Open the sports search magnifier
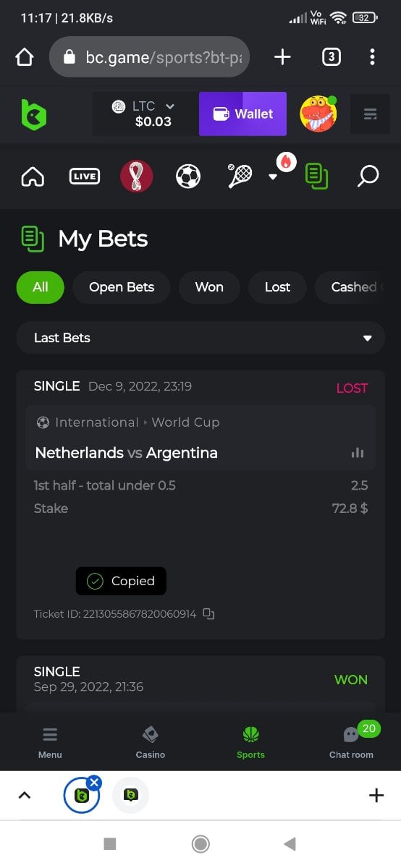Screen dimensions: 401x868 pos(368,176)
